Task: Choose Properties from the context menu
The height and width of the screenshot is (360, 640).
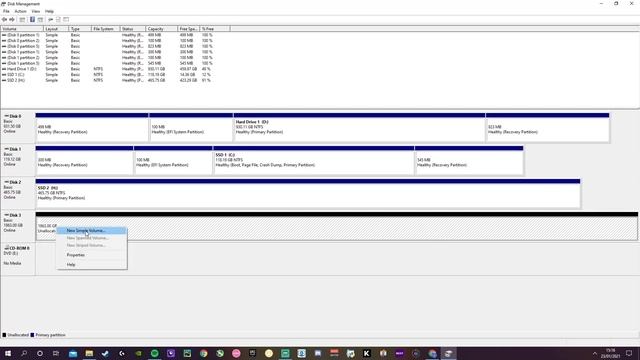Action: tap(91, 255)
